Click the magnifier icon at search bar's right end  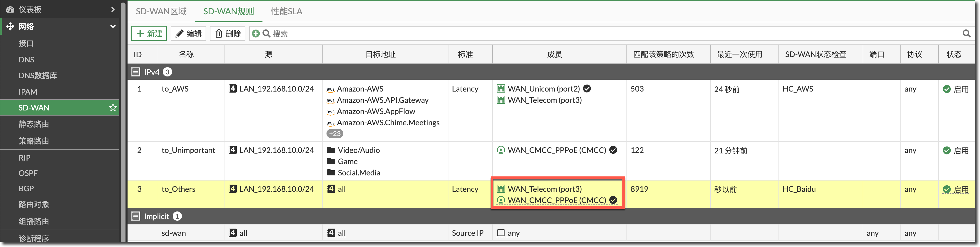[966, 33]
